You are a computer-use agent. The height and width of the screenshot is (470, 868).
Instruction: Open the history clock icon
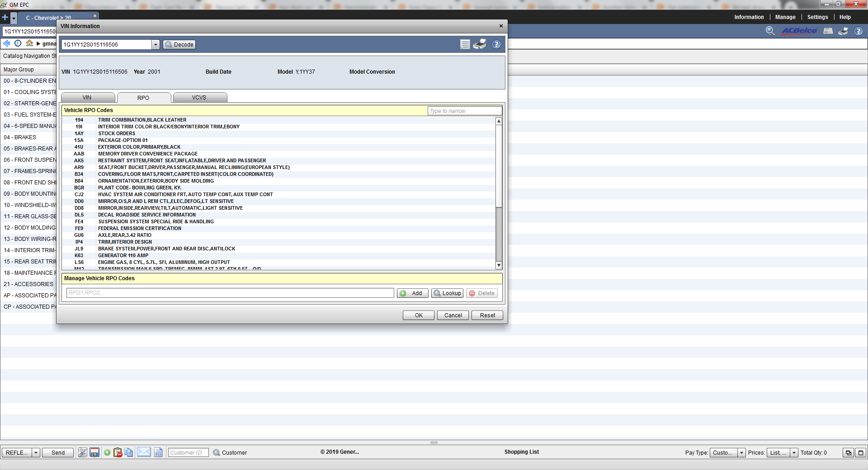pyautogui.click(x=18, y=43)
